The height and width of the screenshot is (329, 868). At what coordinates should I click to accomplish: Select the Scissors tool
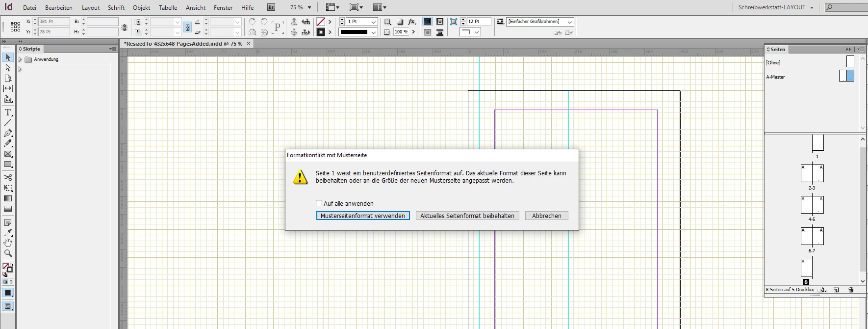(8, 177)
